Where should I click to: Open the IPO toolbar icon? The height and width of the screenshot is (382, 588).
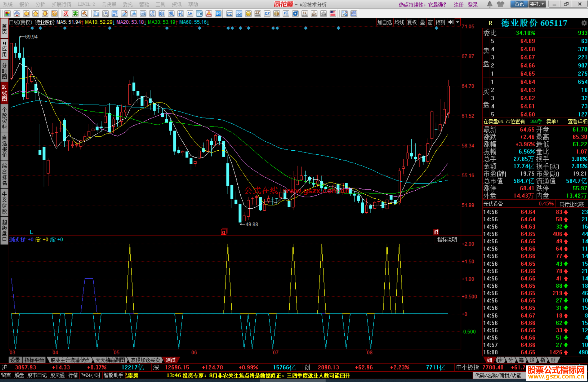click(218, 14)
